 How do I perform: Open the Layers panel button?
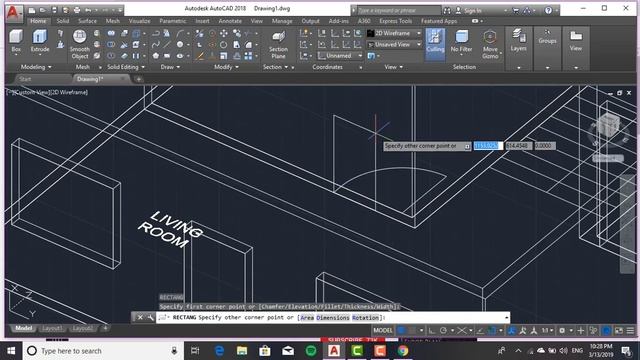pyautogui.click(x=518, y=48)
